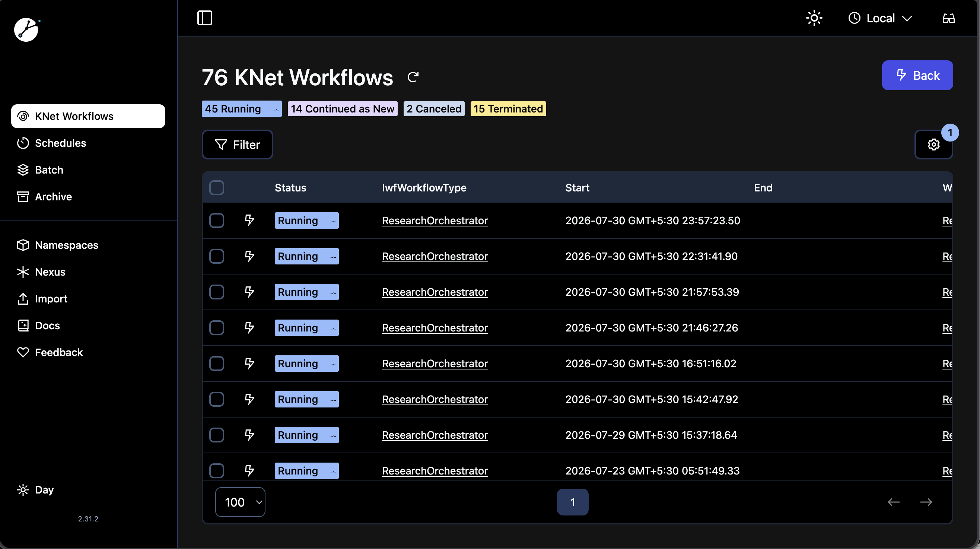The height and width of the screenshot is (549, 980).
Task: Refresh the KNet Workflows list
Action: 413,77
